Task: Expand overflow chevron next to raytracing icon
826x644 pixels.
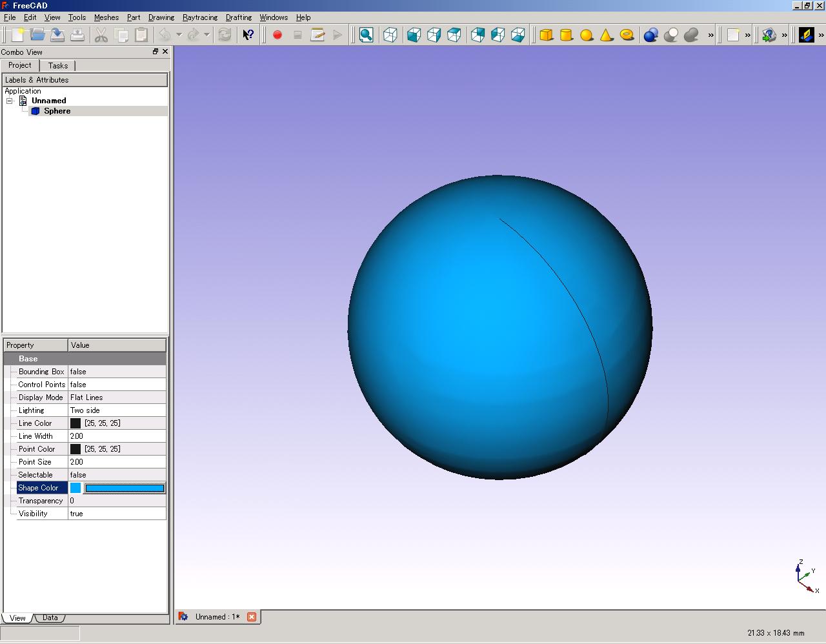Action: [x=785, y=35]
